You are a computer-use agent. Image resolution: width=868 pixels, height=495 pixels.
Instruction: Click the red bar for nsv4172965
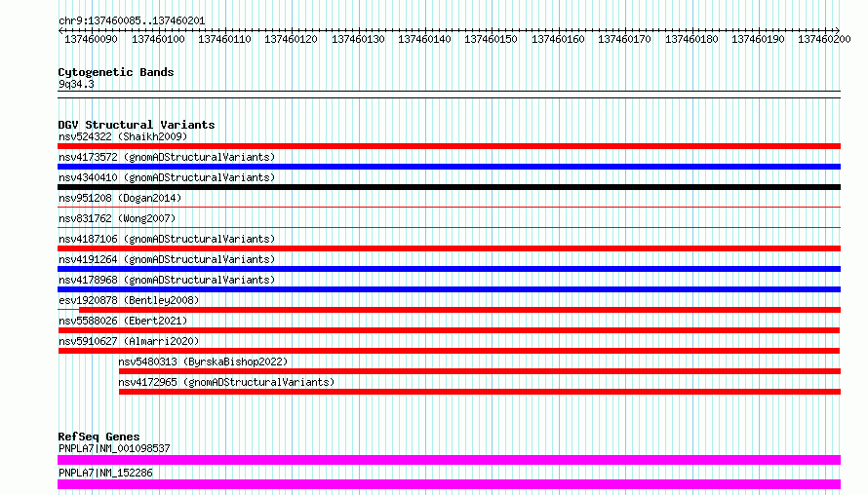tap(480, 392)
